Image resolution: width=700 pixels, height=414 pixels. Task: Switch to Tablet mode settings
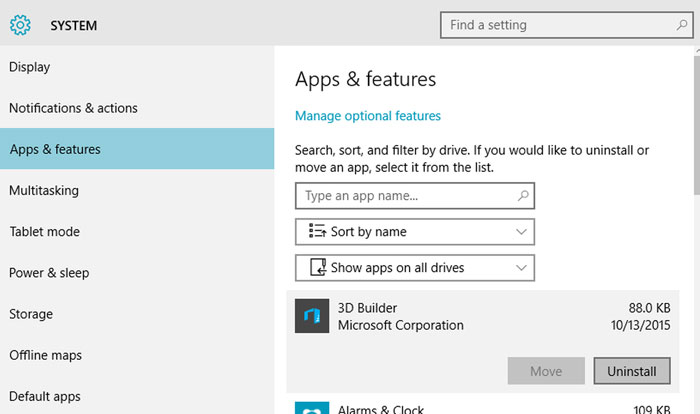tap(44, 231)
